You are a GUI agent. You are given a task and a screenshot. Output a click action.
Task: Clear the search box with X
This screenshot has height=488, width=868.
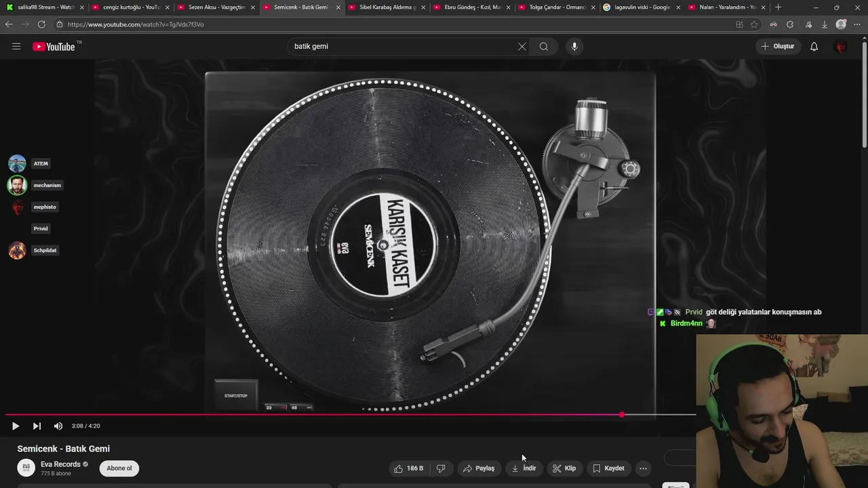521,47
